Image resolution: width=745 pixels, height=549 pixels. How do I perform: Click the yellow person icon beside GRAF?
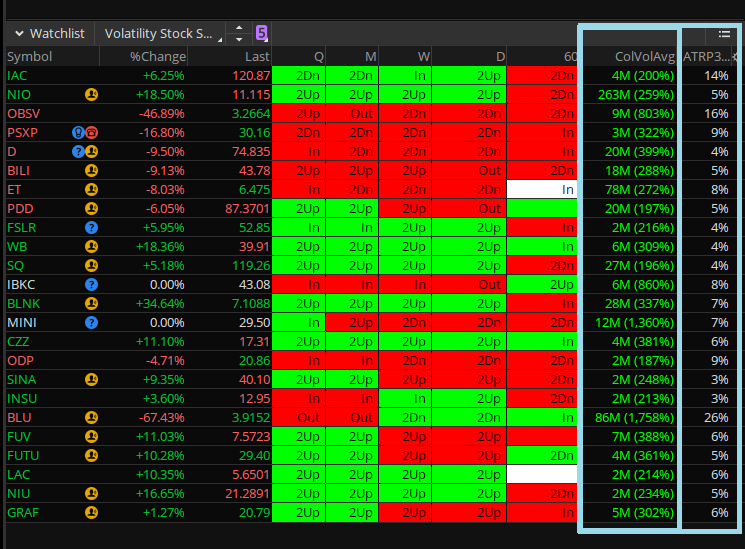click(91, 513)
